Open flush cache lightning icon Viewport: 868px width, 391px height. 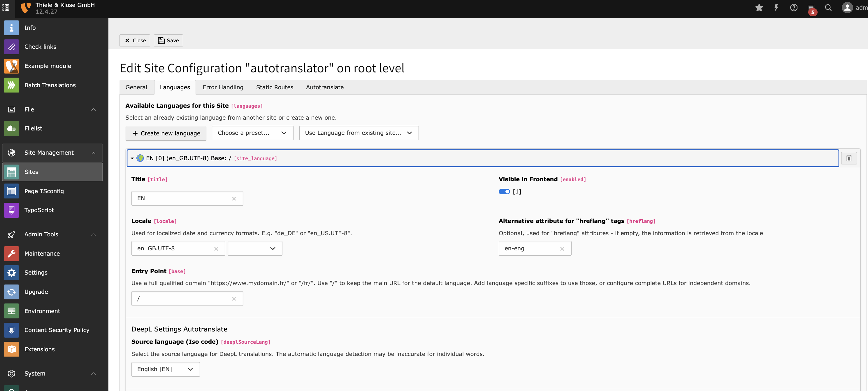click(x=776, y=8)
